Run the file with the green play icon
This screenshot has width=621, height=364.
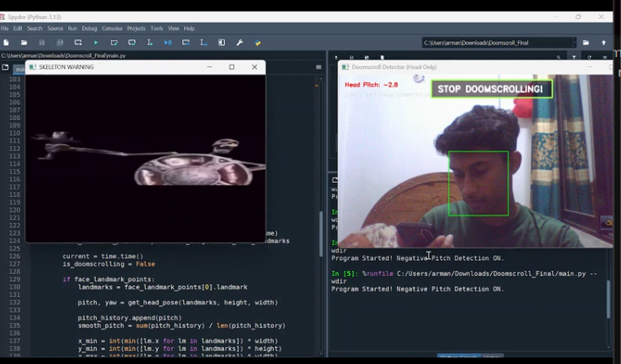[96, 43]
